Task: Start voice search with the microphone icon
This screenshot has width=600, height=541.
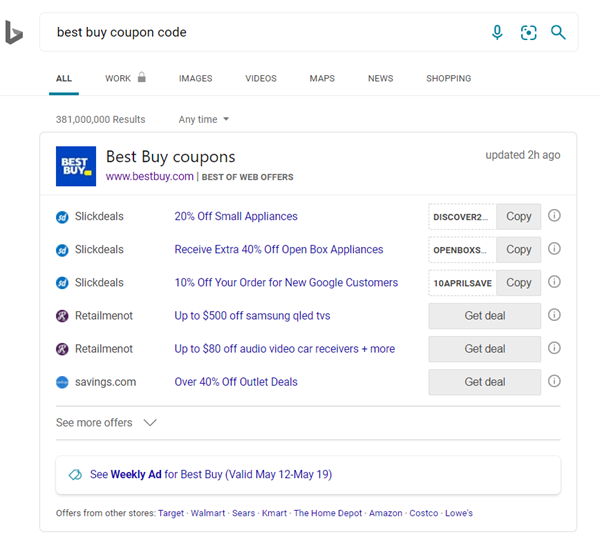Action: coord(497,33)
